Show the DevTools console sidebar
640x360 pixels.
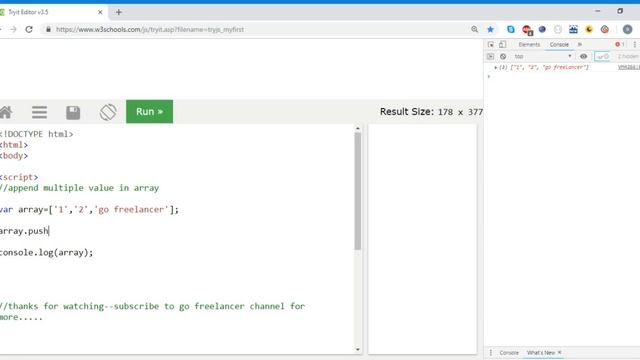click(490, 56)
